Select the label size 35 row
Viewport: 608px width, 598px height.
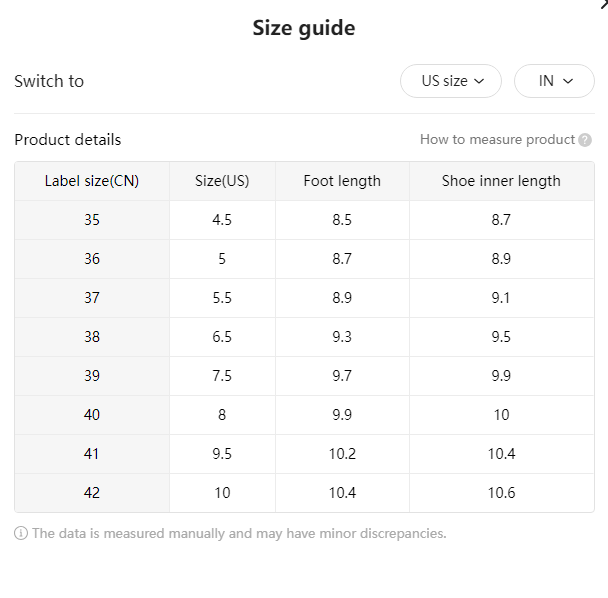point(304,220)
